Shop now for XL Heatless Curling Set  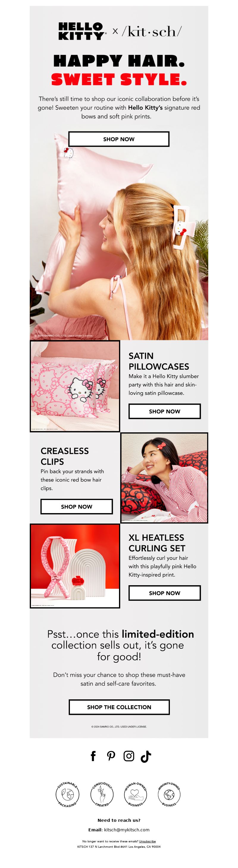pyautogui.click(x=165, y=593)
